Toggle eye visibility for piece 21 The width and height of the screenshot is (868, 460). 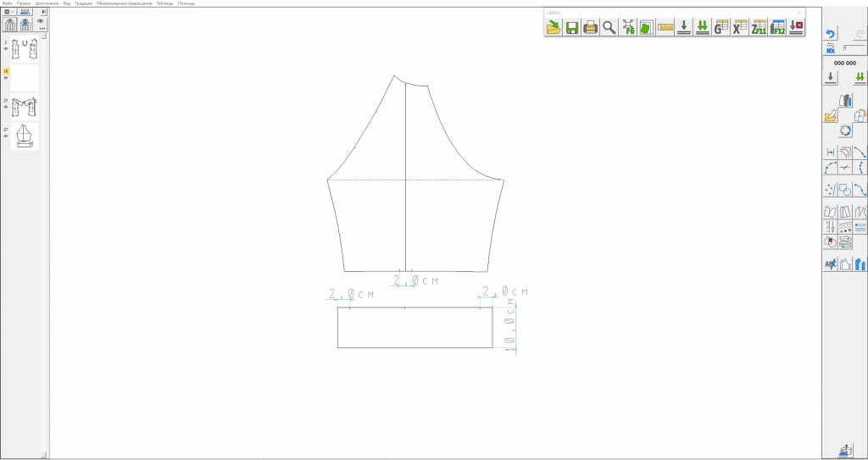pos(6,108)
